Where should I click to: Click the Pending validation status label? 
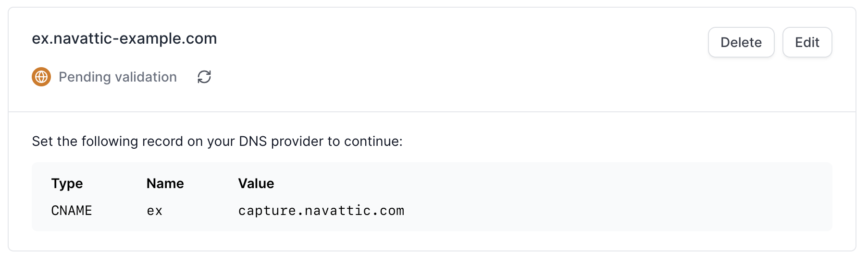[x=118, y=77]
